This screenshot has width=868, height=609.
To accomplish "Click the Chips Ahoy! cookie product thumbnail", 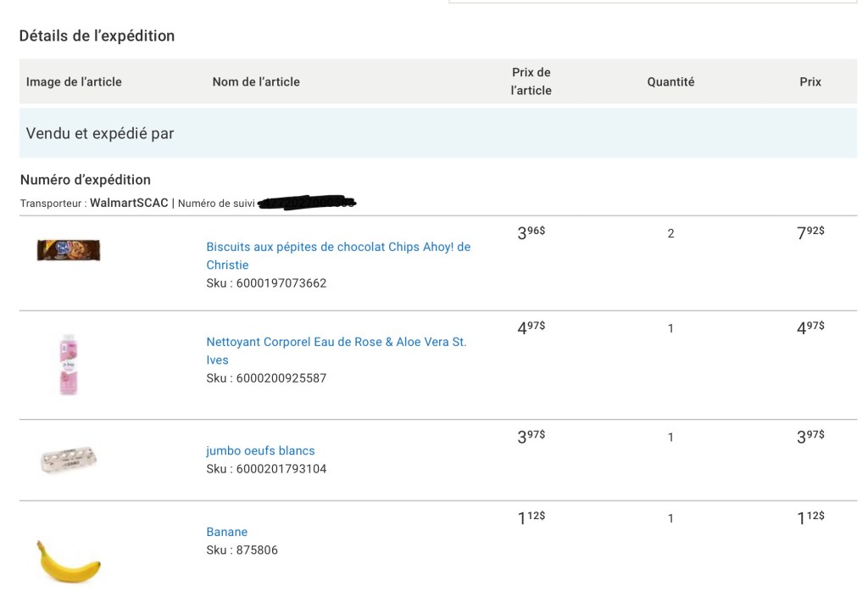I will click(x=69, y=250).
